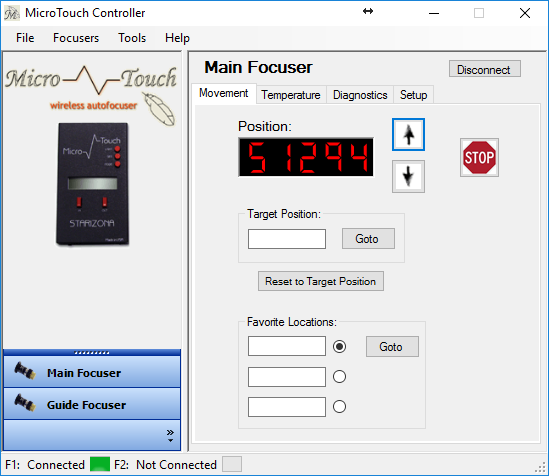The image size is (549, 476).
Task: Click the green F1 connection status indicator
Action: click(100, 464)
